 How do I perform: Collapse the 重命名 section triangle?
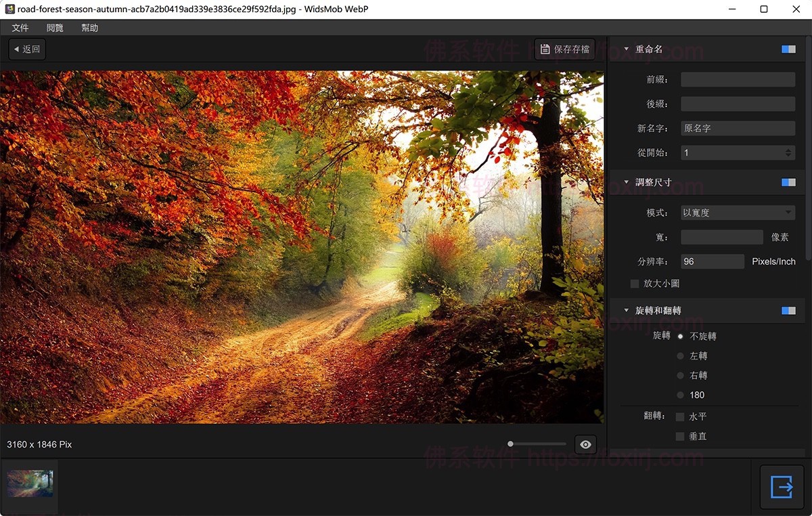point(626,49)
